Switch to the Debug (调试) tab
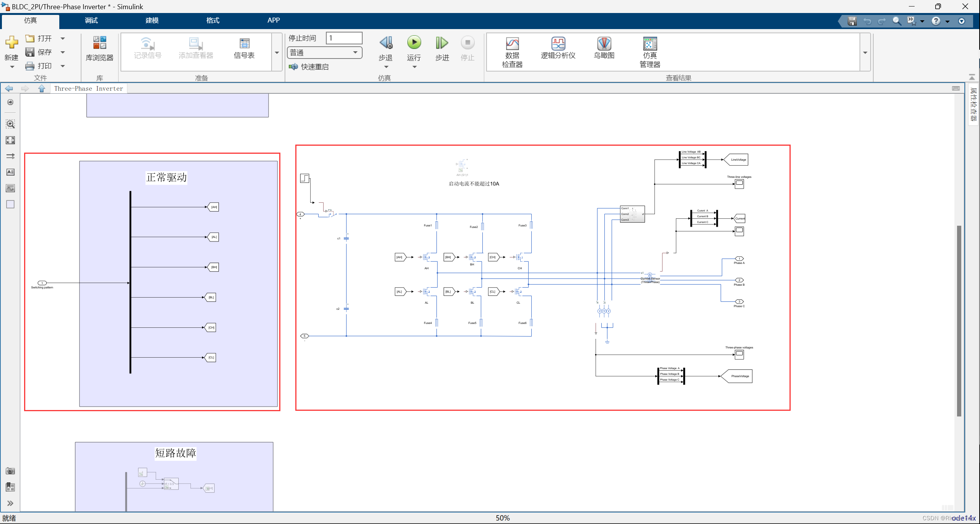 pos(91,20)
